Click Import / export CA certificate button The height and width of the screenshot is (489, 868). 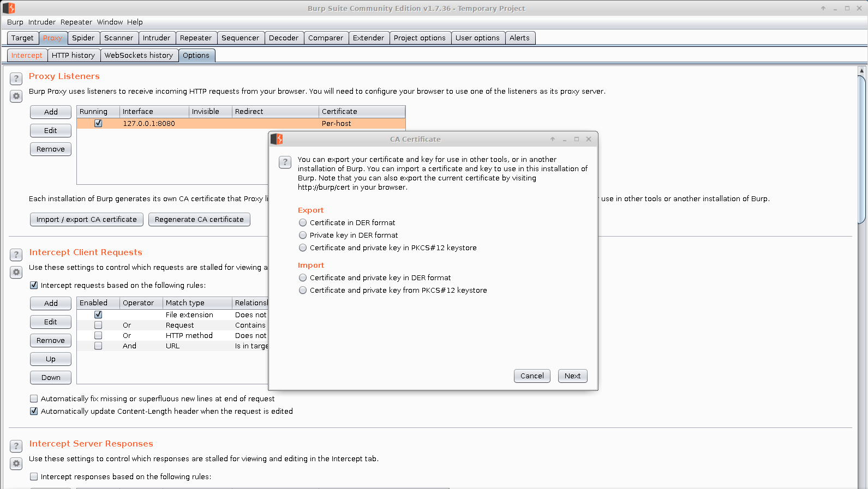[x=87, y=219]
